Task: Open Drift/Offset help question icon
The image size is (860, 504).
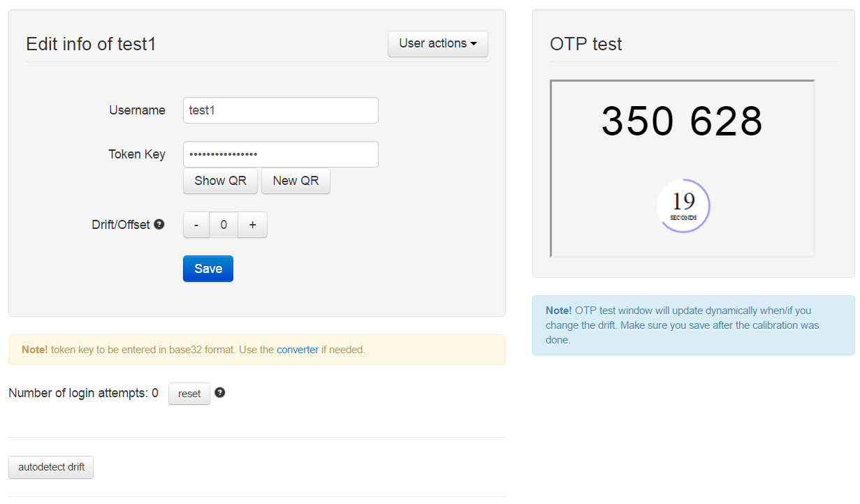Action: [159, 224]
